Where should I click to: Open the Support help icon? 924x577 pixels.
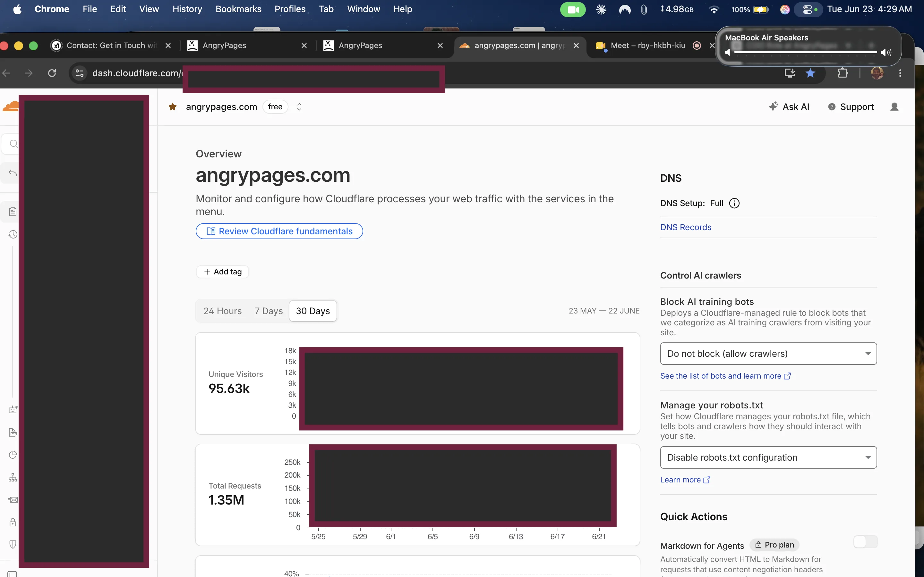click(832, 107)
